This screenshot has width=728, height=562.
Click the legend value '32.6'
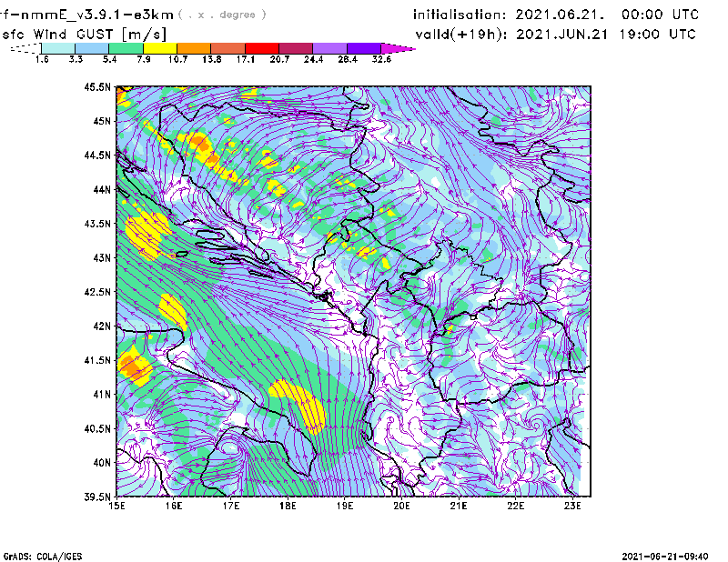(x=381, y=59)
